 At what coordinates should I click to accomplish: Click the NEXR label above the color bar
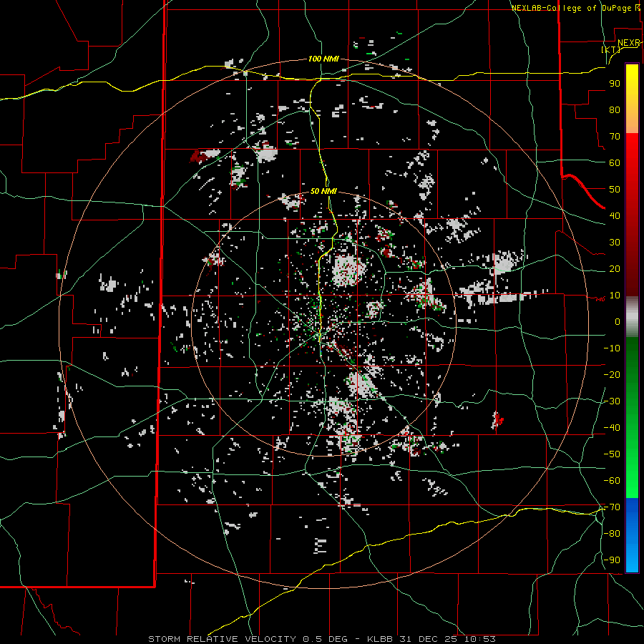[x=628, y=43]
